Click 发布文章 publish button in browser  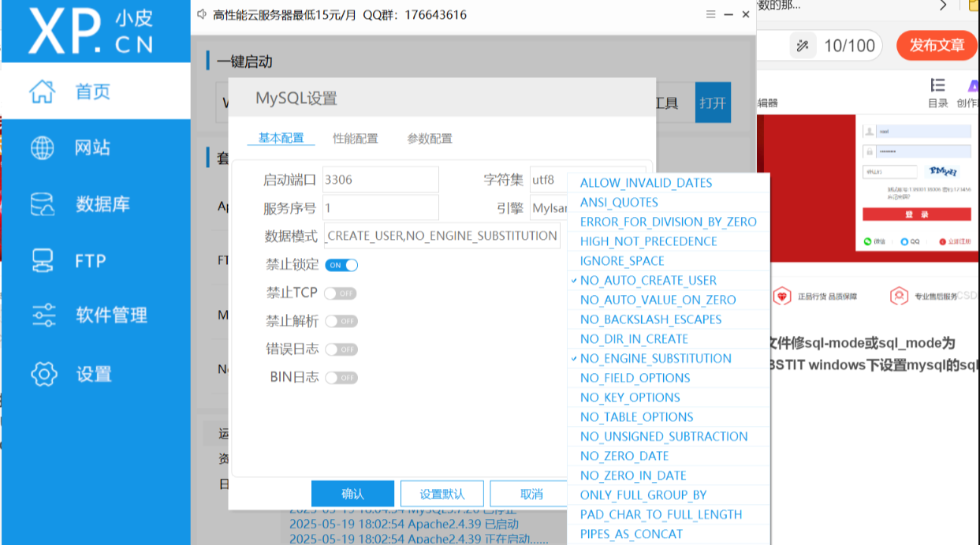[x=936, y=45]
